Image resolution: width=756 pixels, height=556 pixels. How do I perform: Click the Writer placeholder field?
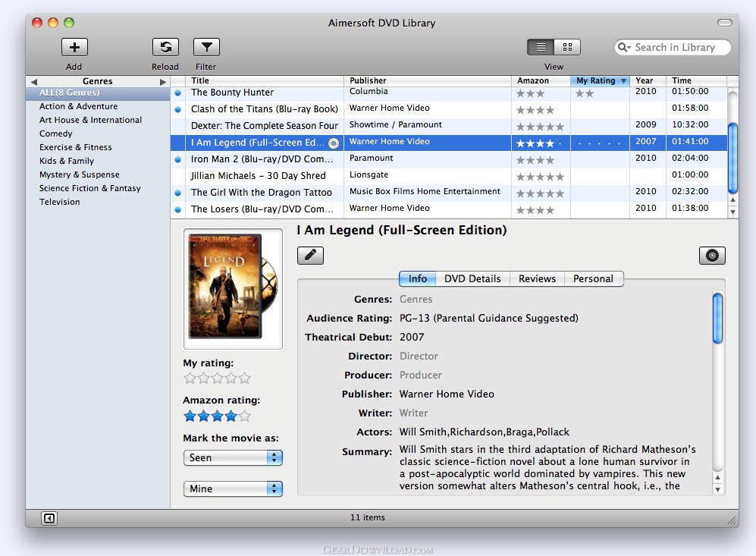pyautogui.click(x=414, y=413)
